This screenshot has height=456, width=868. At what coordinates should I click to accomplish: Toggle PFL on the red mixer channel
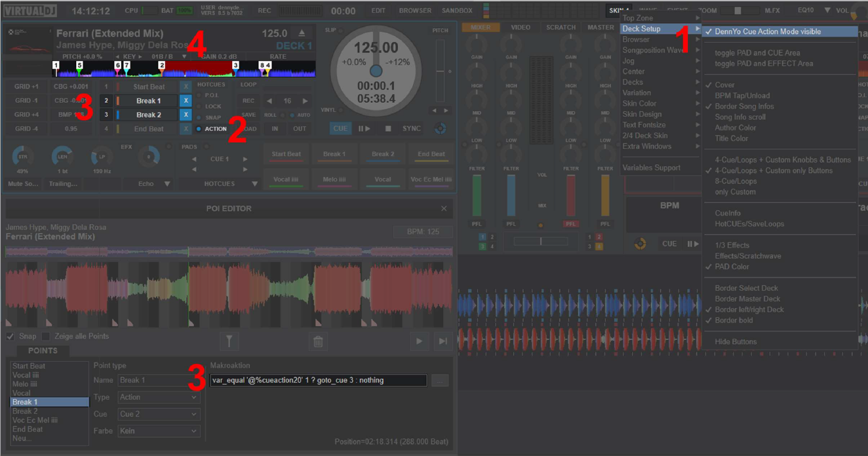pos(571,224)
